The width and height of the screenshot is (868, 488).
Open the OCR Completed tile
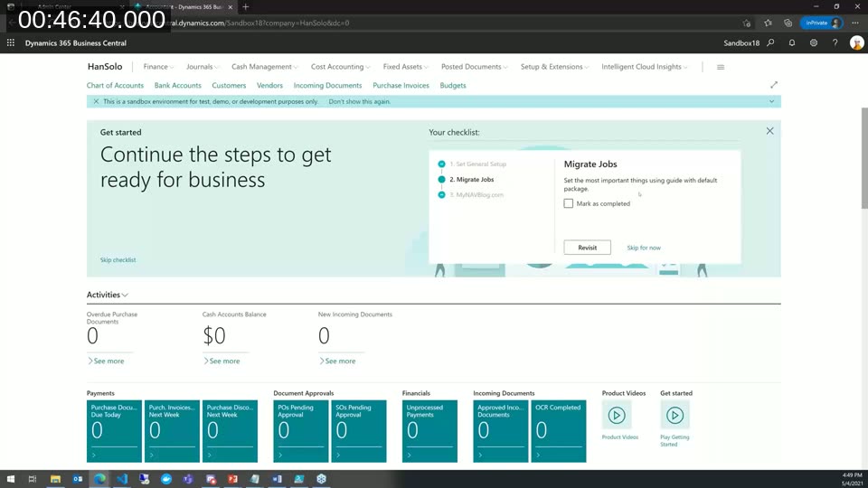click(558, 431)
